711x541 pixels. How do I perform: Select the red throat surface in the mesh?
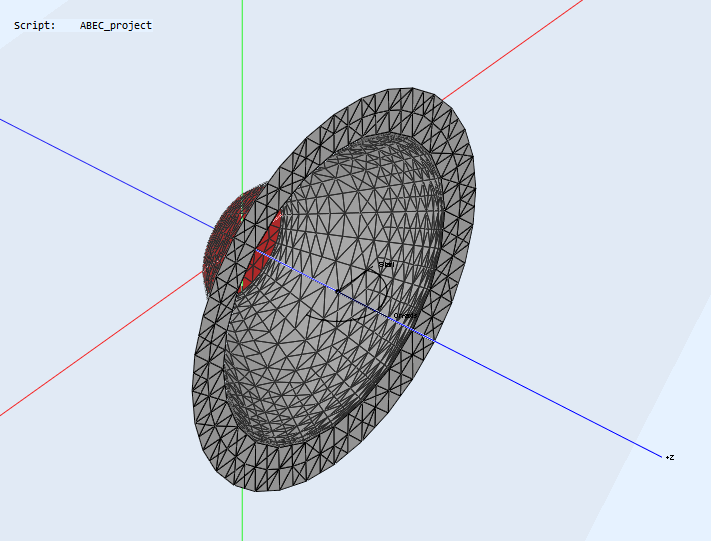(x=260, y=253)
